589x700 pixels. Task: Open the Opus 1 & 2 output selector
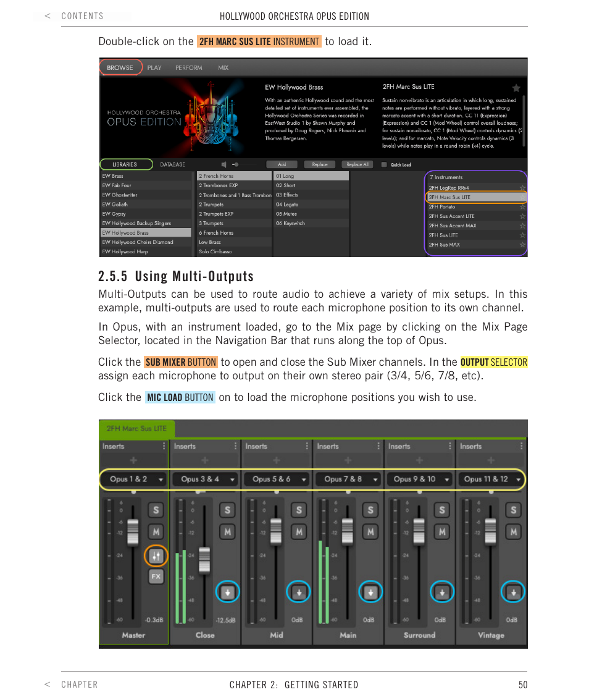pyautogui.click(x=133, y=479)
